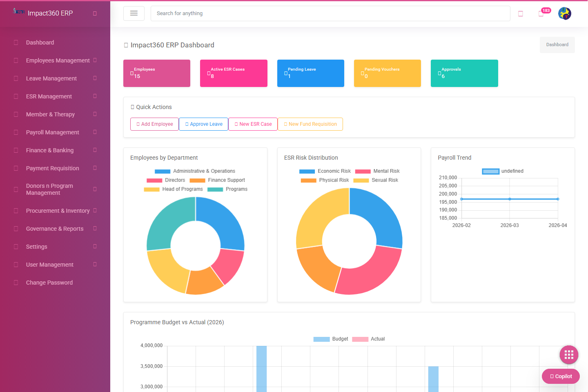This screenshot has width=588, height=392.
Task: Open the apps grid floating button
Action: point(569,355)
